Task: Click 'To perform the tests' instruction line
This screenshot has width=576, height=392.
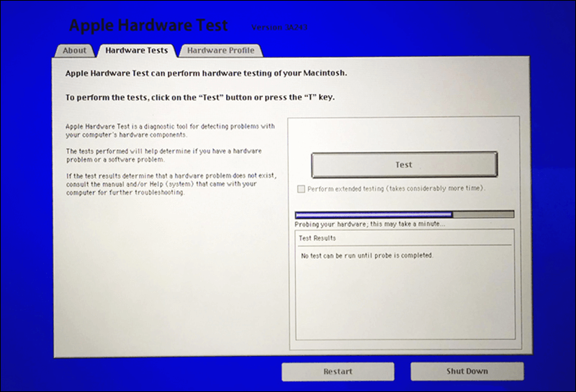Action: [x=200, y=98]
